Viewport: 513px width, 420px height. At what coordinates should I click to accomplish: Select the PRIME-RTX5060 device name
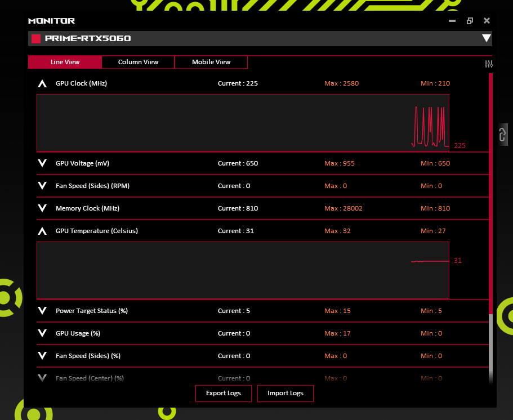pos(88,39)
